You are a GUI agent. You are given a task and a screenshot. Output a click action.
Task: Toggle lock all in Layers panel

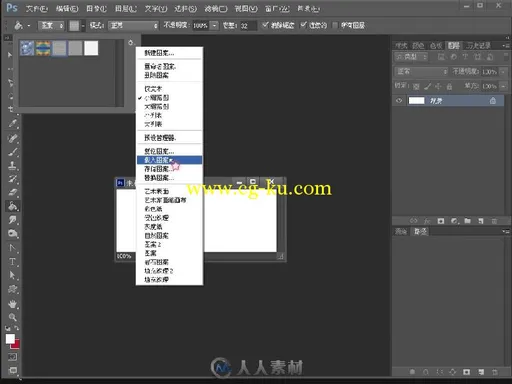(x=449, y=87)
